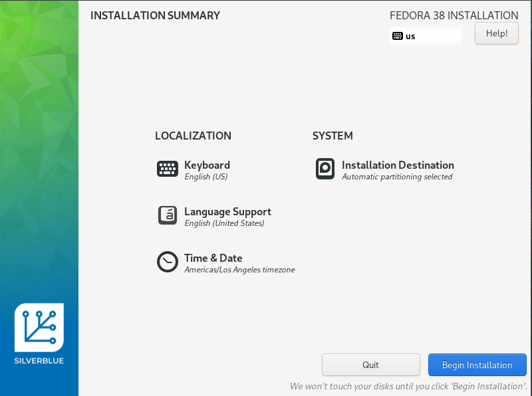
Task: Click the Language Support icon
Action: tap(168, 215)
